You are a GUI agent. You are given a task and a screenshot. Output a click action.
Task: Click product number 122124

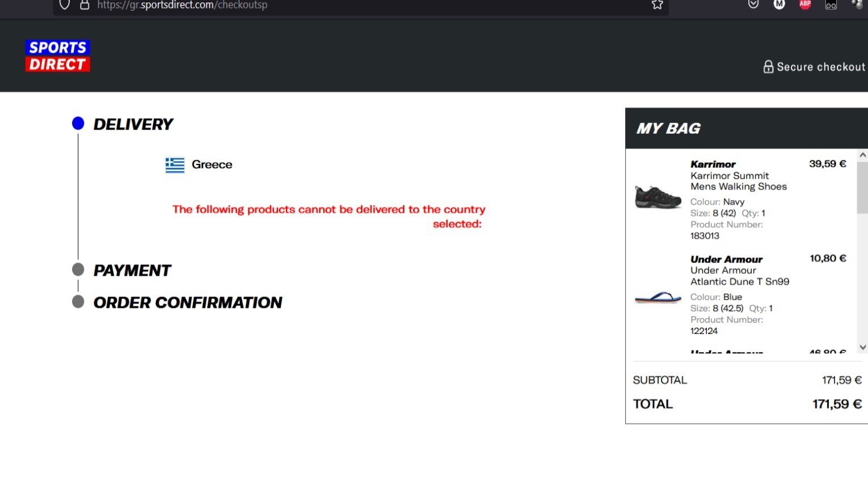[704, 331]
